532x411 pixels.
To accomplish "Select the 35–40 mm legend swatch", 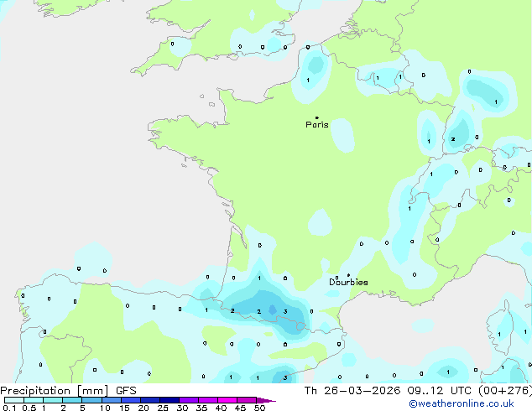I will 208,400.
